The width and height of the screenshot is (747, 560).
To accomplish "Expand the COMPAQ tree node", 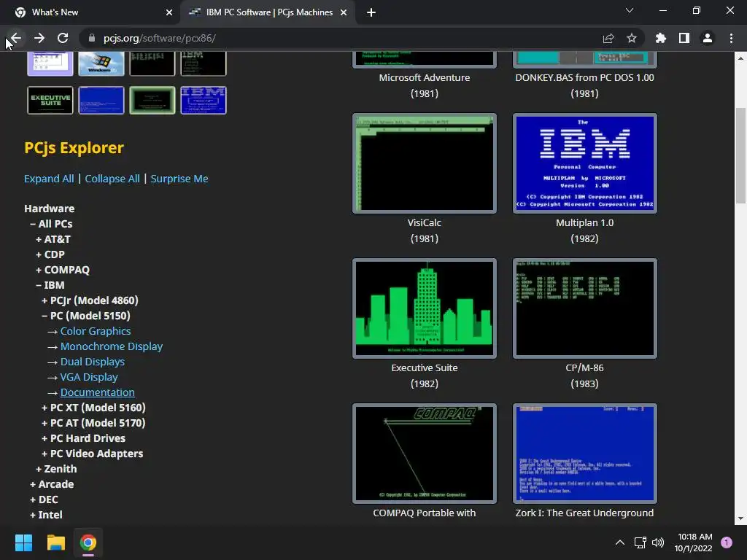I will [x=63, y=270].
